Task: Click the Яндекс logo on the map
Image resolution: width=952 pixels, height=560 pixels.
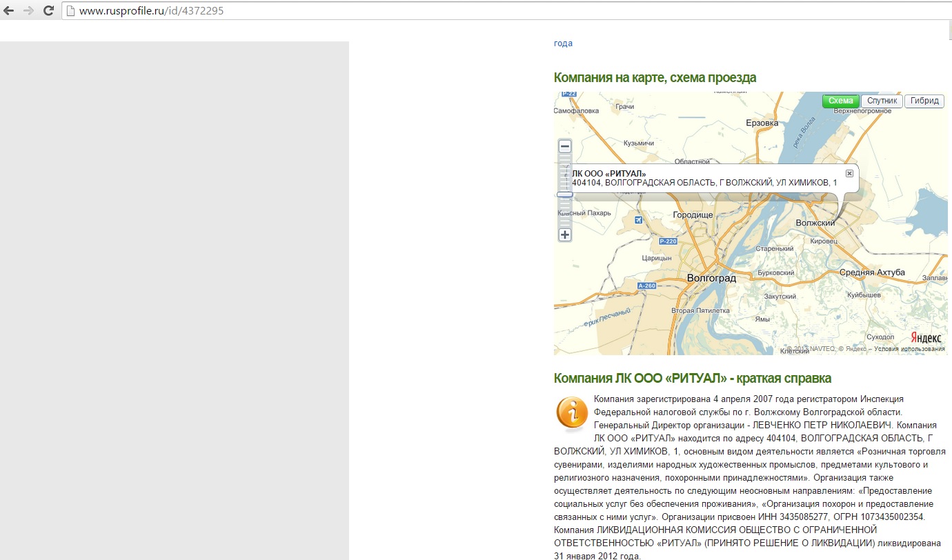Action: click(x=926, y=337)
